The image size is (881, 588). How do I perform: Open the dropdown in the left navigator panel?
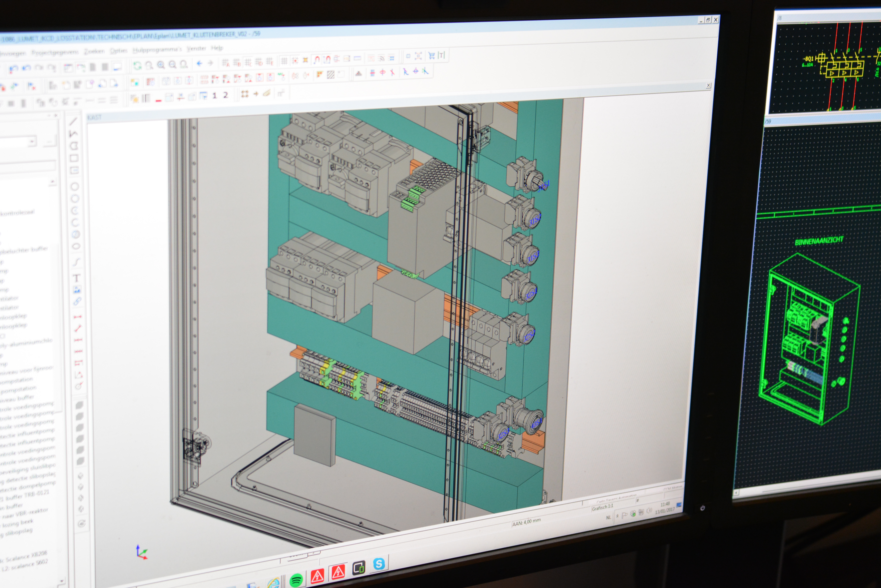pyautogui.click(x=32, y=141)
